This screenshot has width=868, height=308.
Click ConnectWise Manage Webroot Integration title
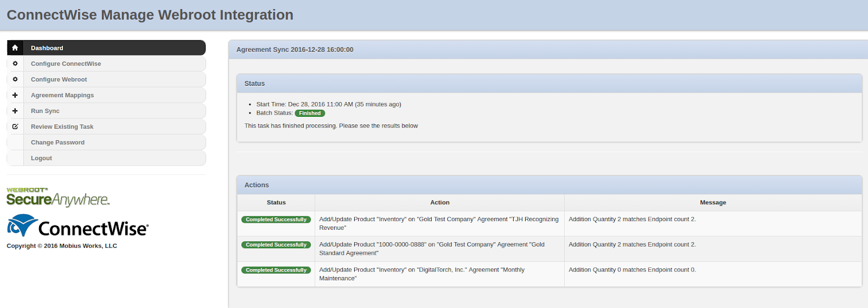150,15
